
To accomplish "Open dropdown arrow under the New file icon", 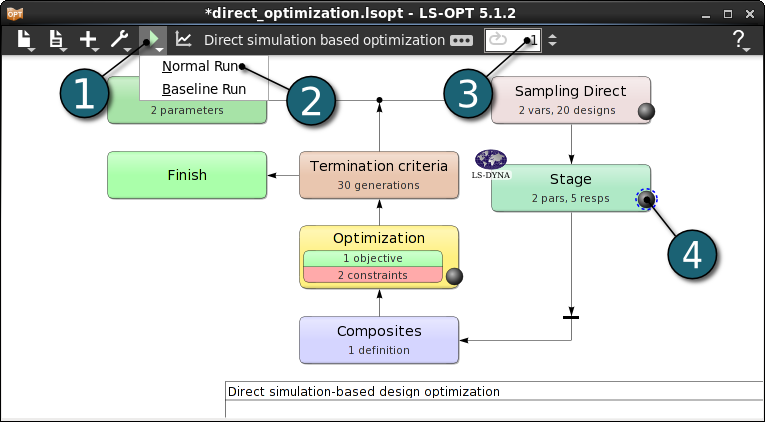I will click(x=31, y=49).
